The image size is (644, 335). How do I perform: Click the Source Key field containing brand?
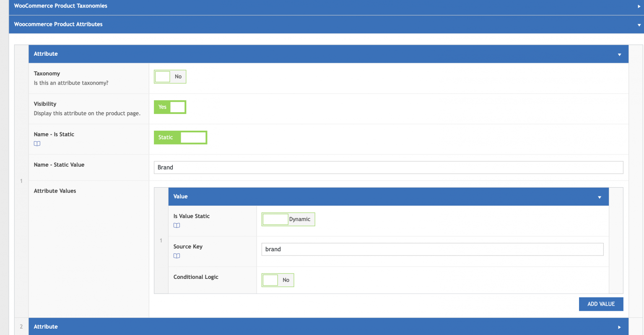coord(432,249)
